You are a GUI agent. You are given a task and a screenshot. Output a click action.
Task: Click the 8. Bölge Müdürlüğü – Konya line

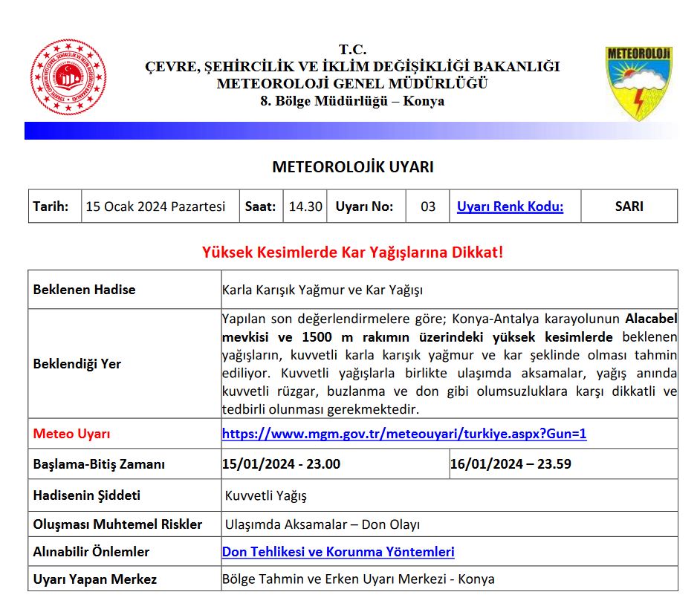(x=352, y=101)
